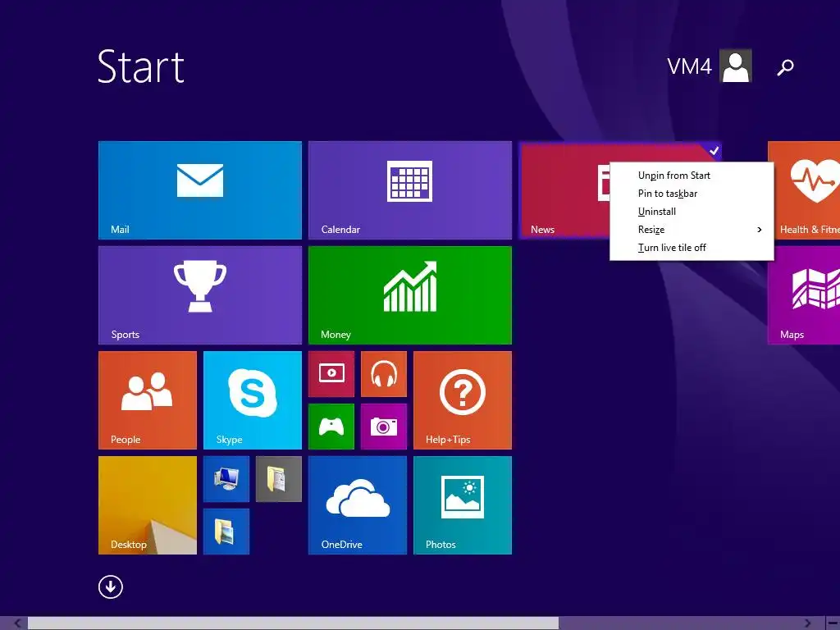
Task: Show all apps with down arrow button
Action: (111, 587)
